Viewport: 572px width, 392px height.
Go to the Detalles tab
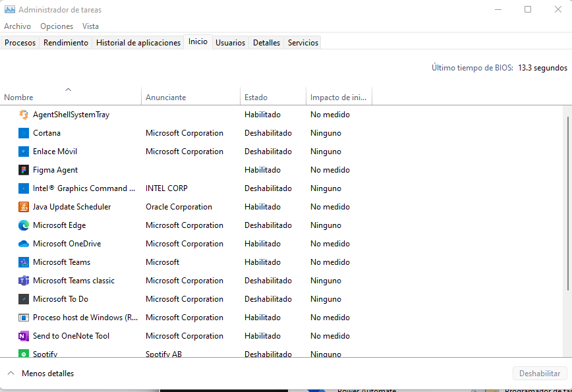coord(267,43)
